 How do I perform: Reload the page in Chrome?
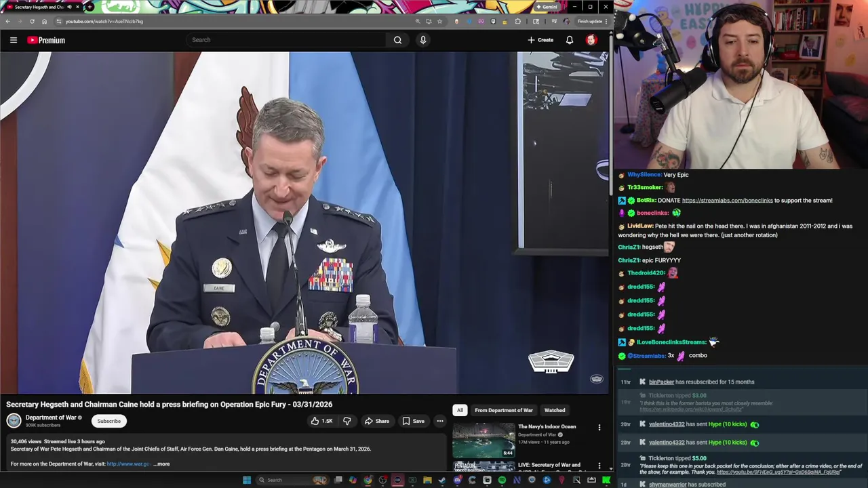32,21
